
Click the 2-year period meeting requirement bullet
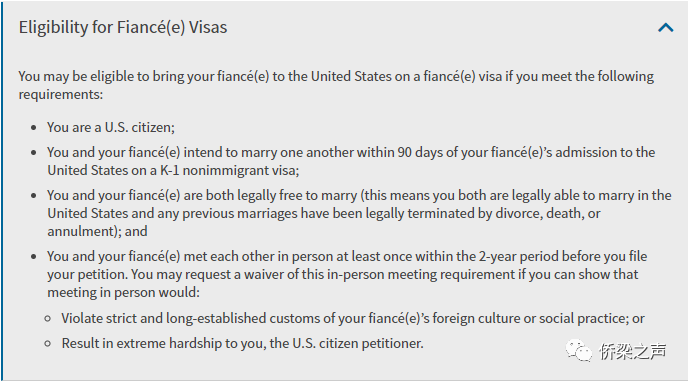[x=347, y=274]
